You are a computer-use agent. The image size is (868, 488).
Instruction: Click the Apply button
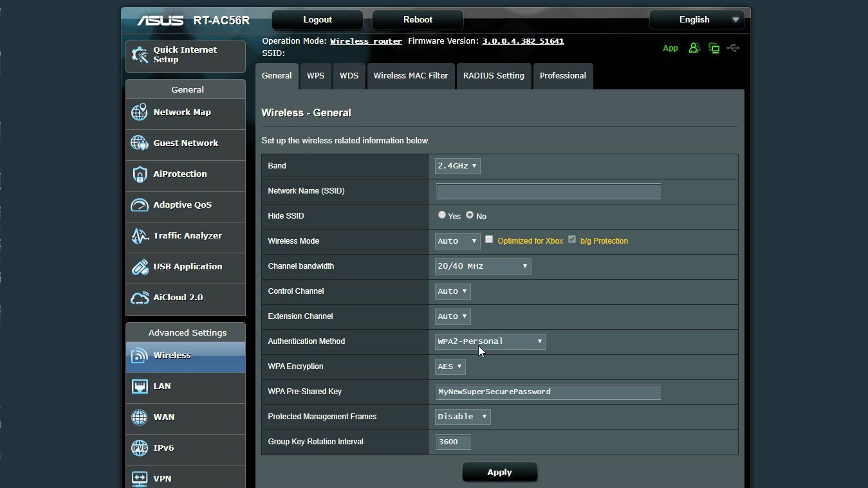point(500,473)
